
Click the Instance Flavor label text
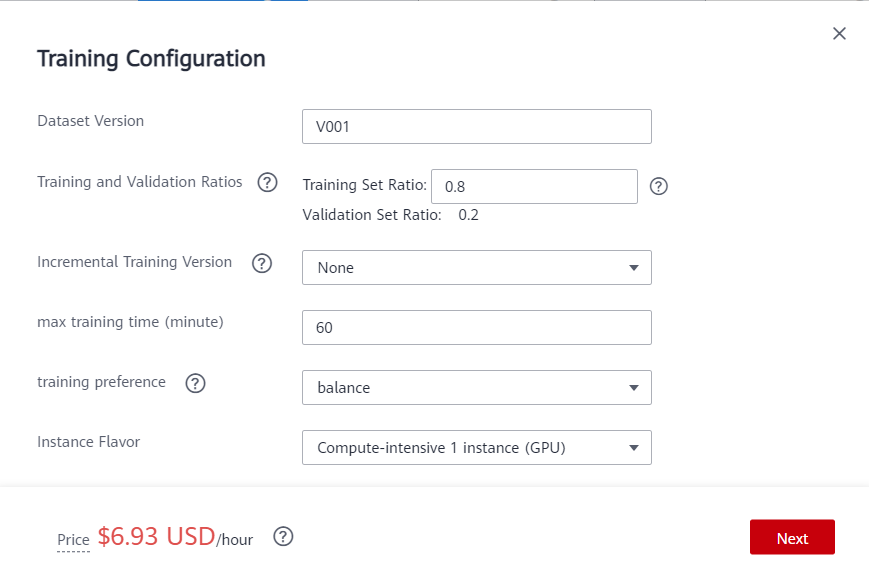88,441
